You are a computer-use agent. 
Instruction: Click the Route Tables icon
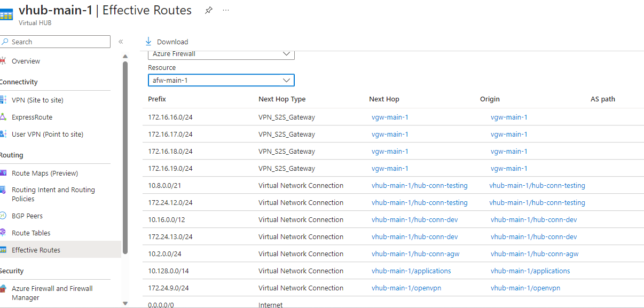3,233
